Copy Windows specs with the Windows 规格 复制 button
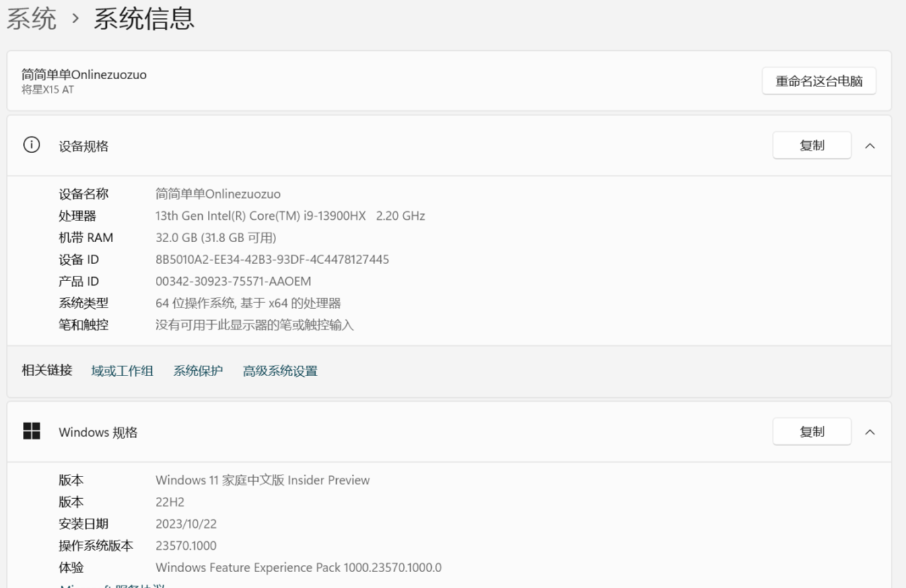 tap(812, 432)
